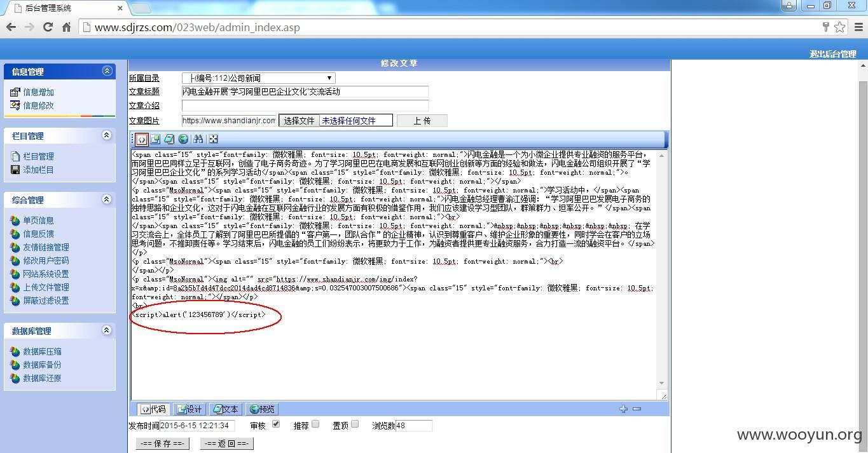This screenshot has height=453, width=868.
Task: Click 文章介绍 intro input field
Action: pyautogui.click(x=305, y=105)
